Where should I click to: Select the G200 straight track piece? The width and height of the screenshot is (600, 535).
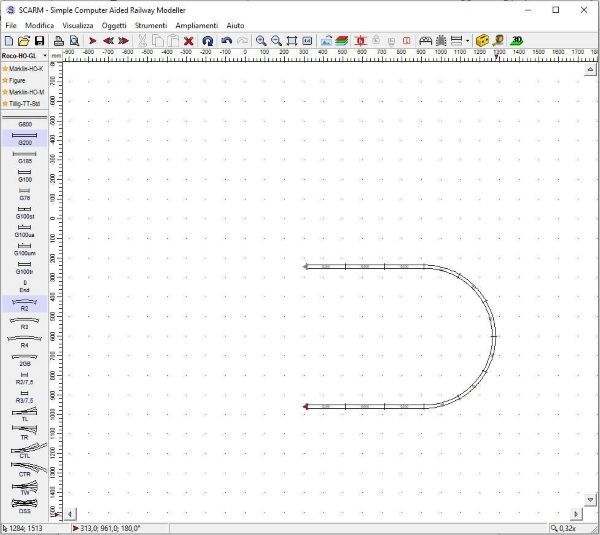24,139
